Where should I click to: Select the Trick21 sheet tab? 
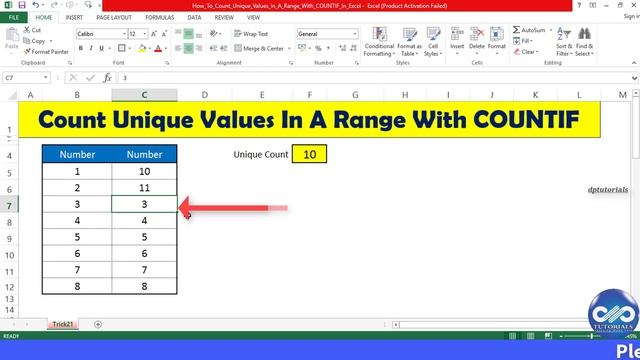tap(62, 324)
